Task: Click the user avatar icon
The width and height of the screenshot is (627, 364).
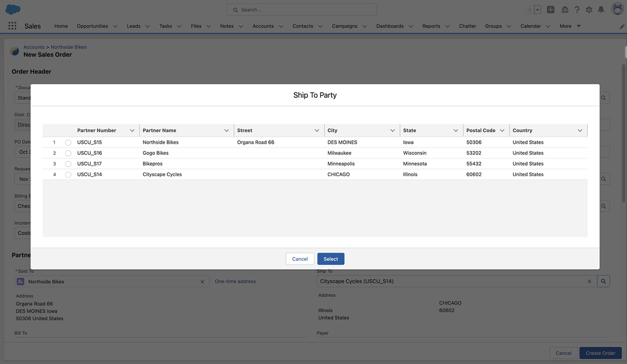Action: tap(617, 9)
